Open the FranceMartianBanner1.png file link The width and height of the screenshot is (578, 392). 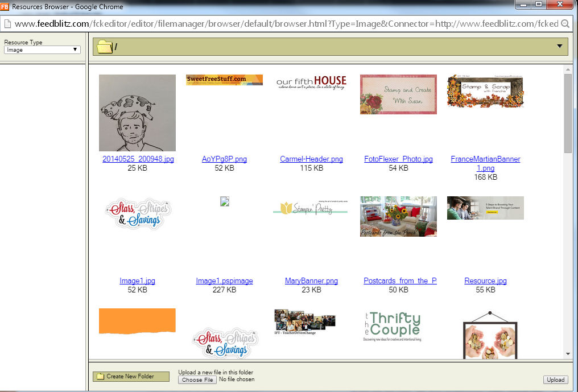click(485, 163)
